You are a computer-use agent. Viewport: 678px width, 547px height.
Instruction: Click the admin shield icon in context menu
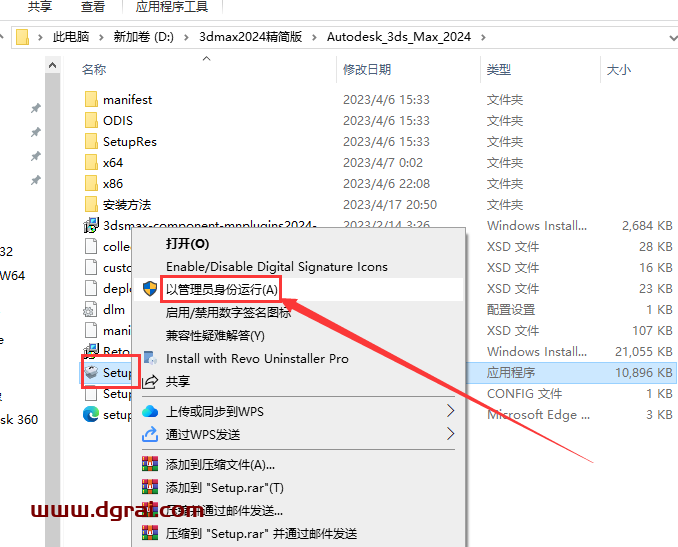pyautogui.click(x=150, y=289)
